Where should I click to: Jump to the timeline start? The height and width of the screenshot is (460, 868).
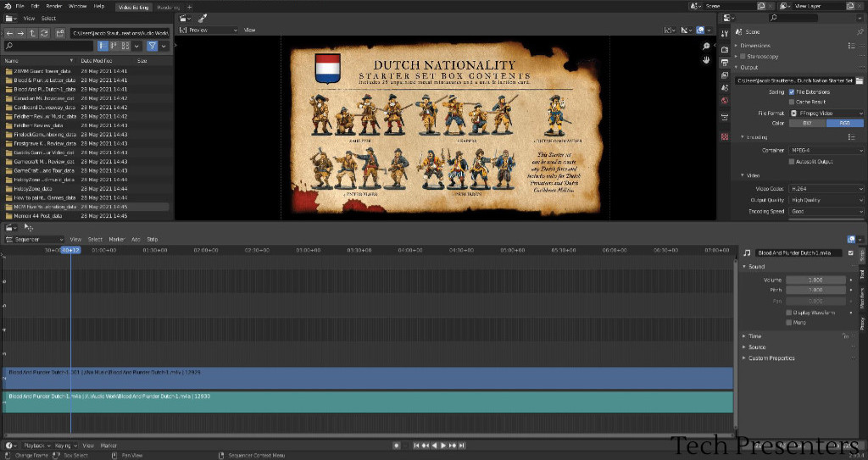[x=416, y=446]
